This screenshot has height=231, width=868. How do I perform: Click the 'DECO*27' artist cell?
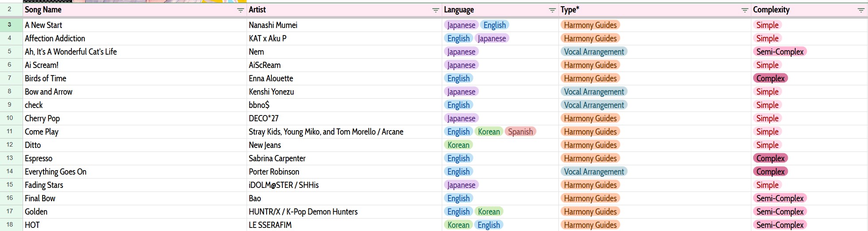(x=344, y=119)
